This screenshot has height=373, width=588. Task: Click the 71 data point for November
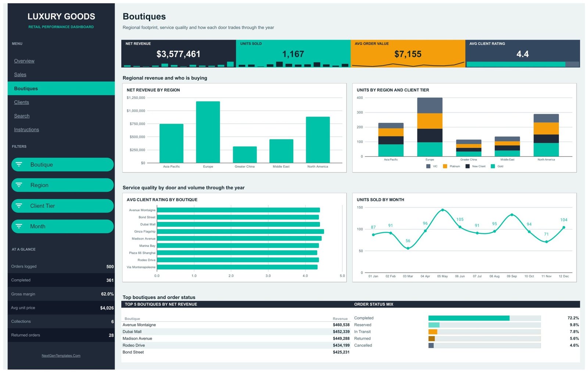pos(546,242)
